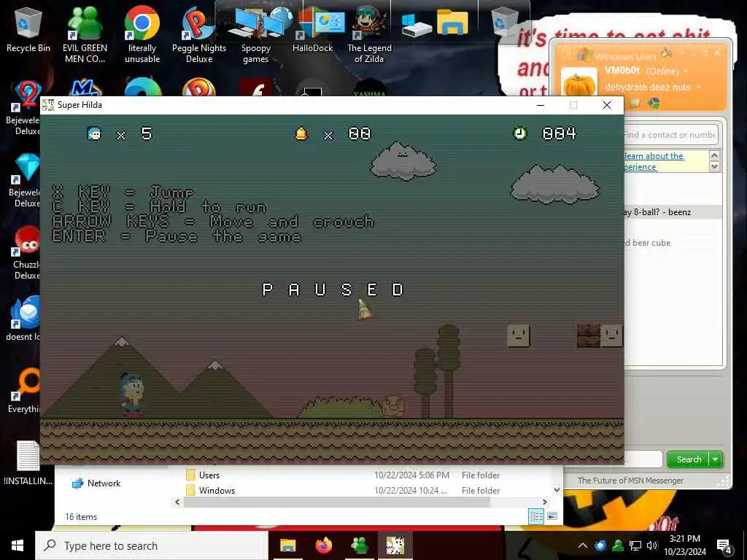Image resolution: width=747 pixels, height=560 pixels.
Task: Open the Everything search desktop shortcut
Action: (25, 391)
